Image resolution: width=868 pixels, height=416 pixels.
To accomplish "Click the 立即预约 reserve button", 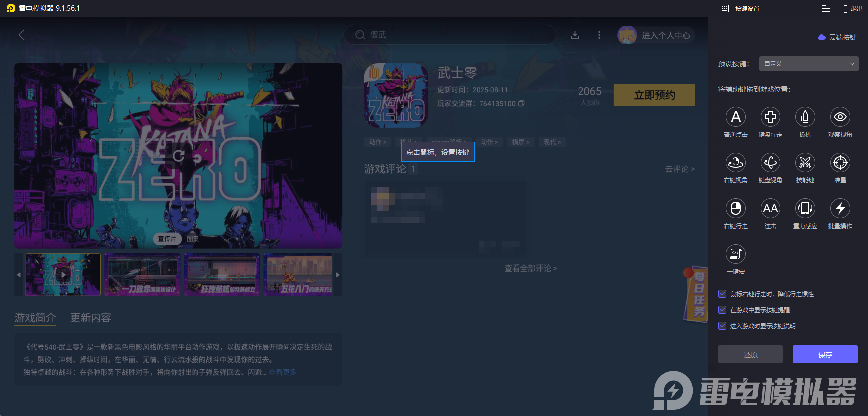I will coord(655,95).
